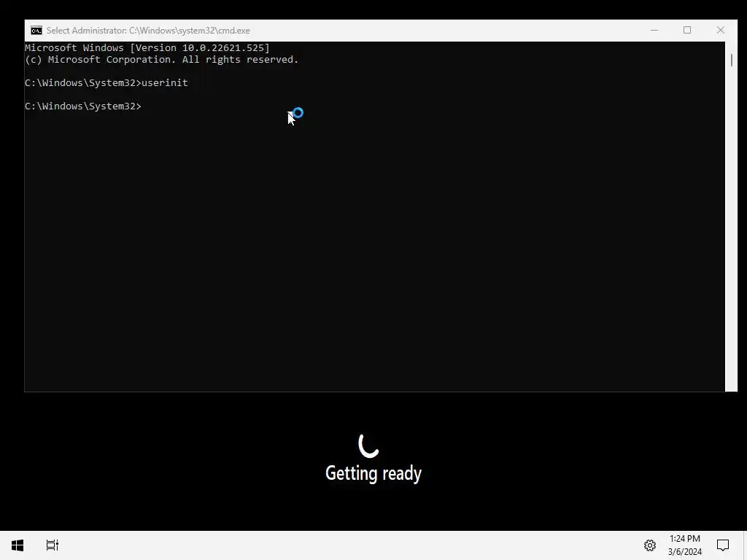Click the 'userinit' command text

[165, 83]
